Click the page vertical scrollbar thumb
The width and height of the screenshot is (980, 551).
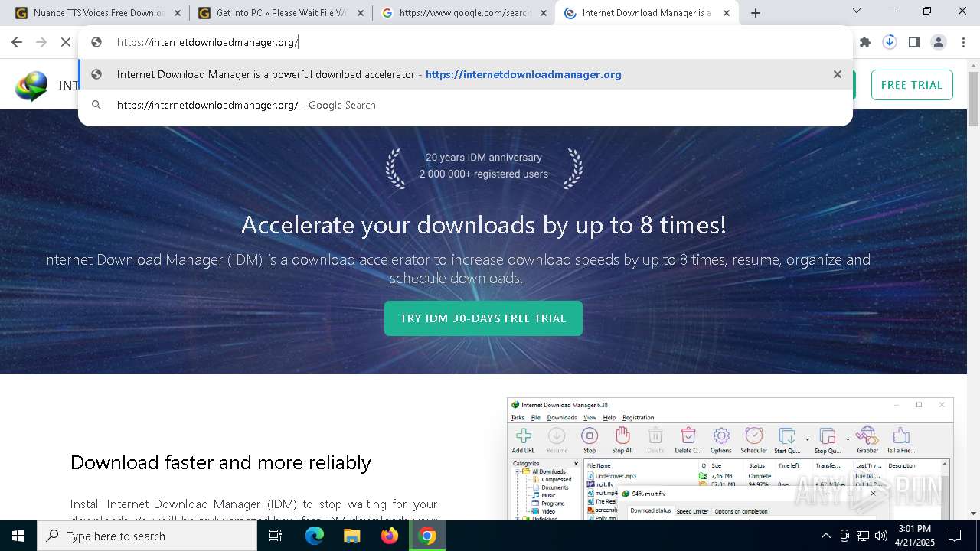(973, 99)
